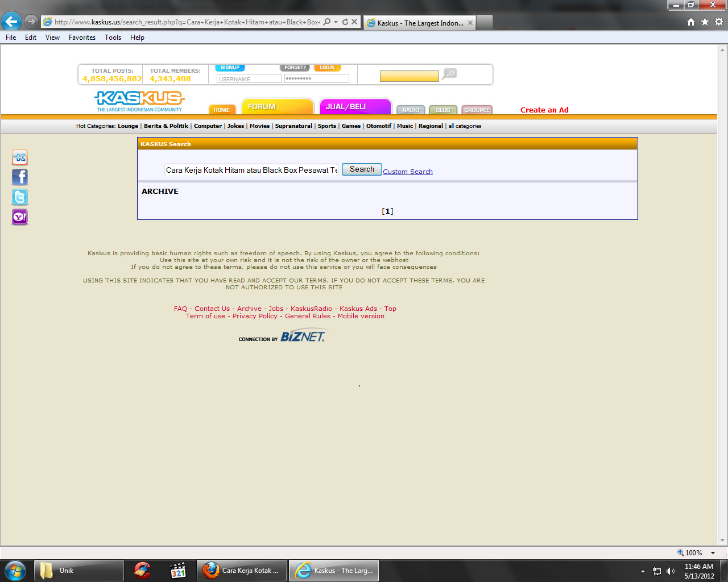Click the browser Back arrow button
Screen dimensions: 728x582
point(11,22)
